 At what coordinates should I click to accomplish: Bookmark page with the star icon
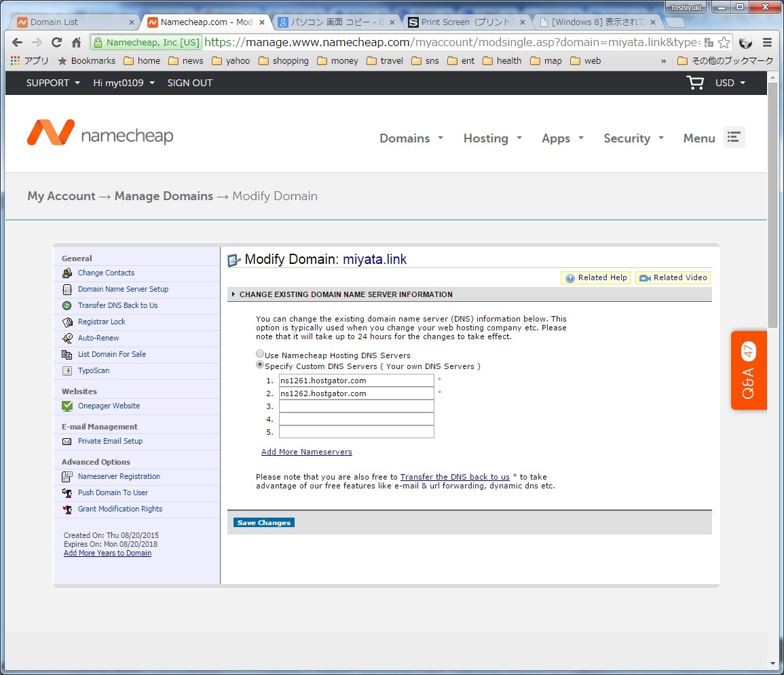tap(724, 42)
